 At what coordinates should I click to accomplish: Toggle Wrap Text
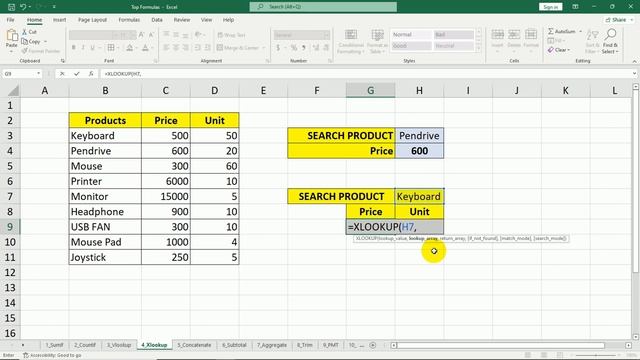231,35
